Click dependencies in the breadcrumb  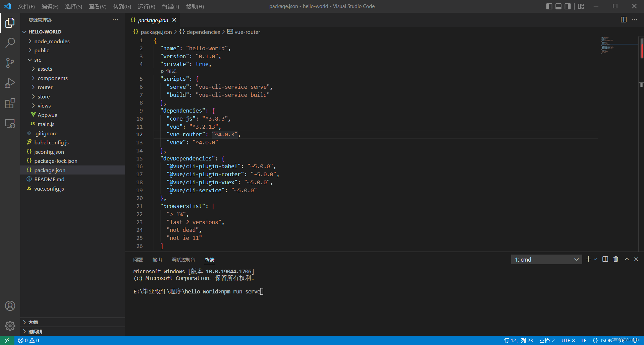(x=203, y=32)
